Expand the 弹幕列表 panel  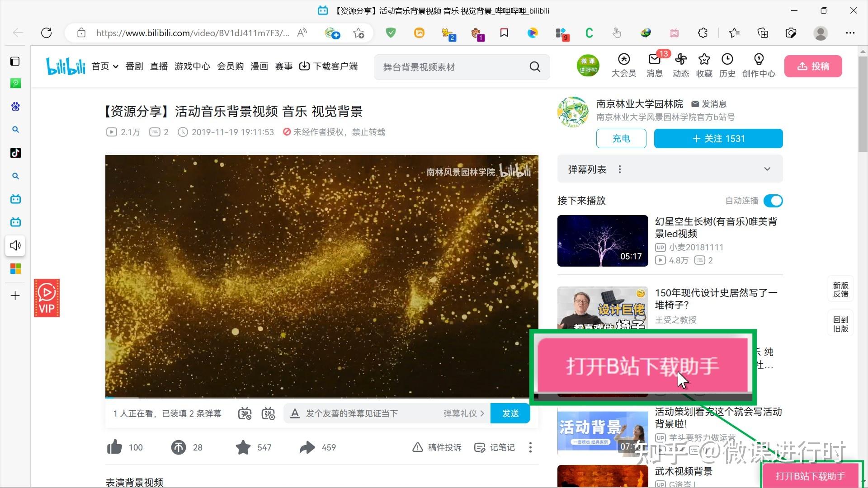point(767,169)
